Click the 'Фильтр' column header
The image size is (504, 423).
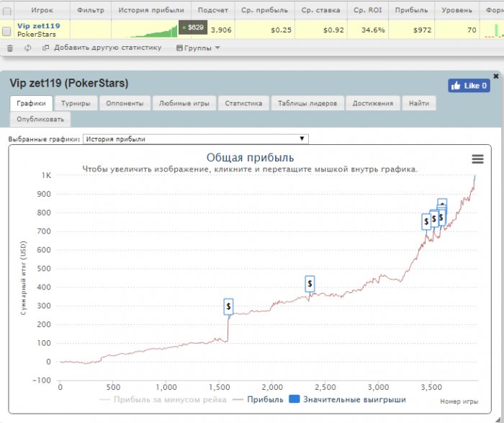tap(91, 10)
